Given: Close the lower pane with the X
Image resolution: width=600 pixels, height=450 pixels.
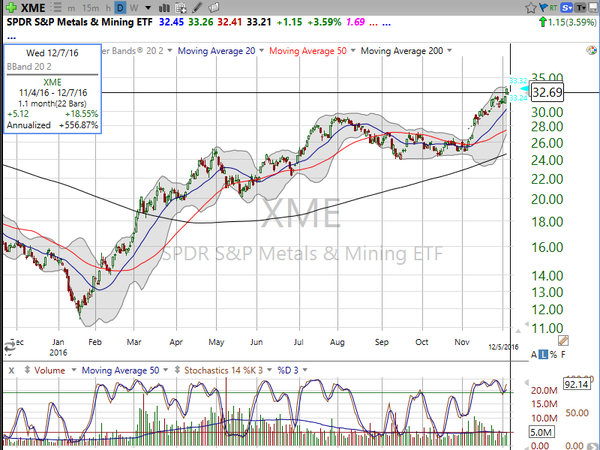Looking at the screenshot, I should pos(11,370).
